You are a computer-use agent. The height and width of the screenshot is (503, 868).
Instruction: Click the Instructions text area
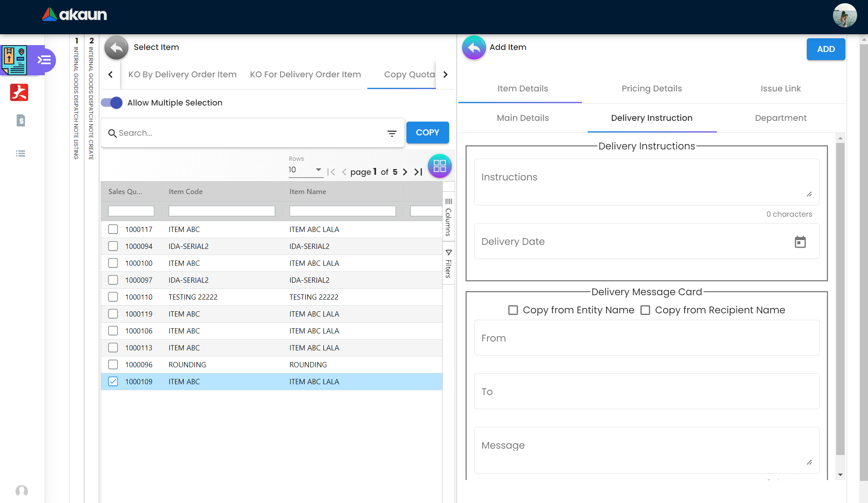[646, 182]
